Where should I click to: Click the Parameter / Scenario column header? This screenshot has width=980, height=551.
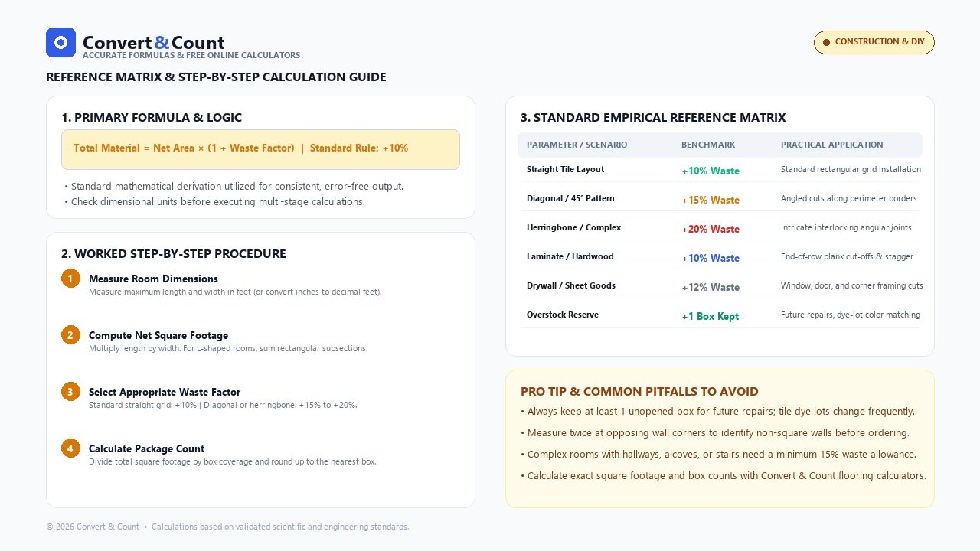(x=577, y=145)
